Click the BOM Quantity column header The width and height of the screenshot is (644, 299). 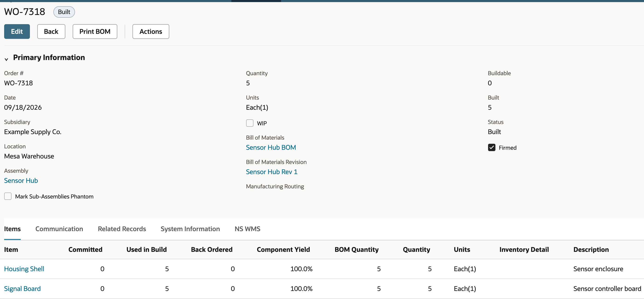tap(356, 250)
